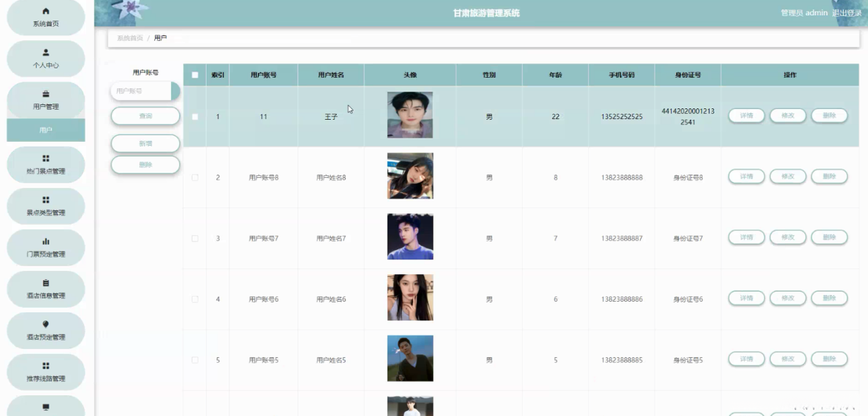This screenshot has width=868, height=416.
Task: Click the 手机号码 column header
Action: [x=621, y=75]
